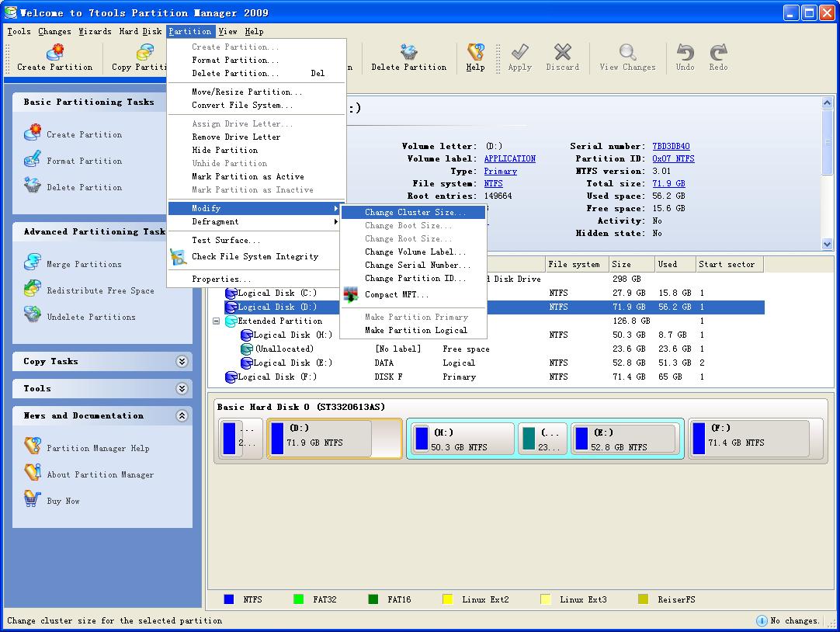
Task: Expand the Tools panel
Action: pyautogui.click(x=182, y=388)
